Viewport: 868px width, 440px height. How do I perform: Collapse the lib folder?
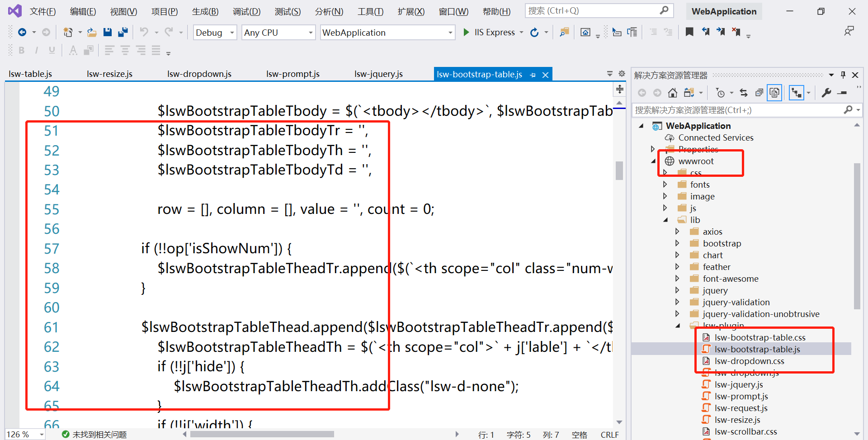[x=665, y=220]
